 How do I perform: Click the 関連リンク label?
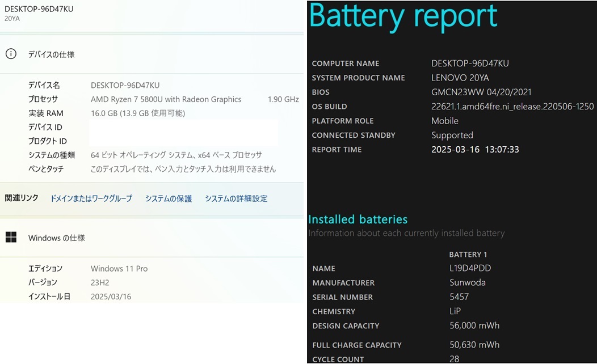click(22, 198)
